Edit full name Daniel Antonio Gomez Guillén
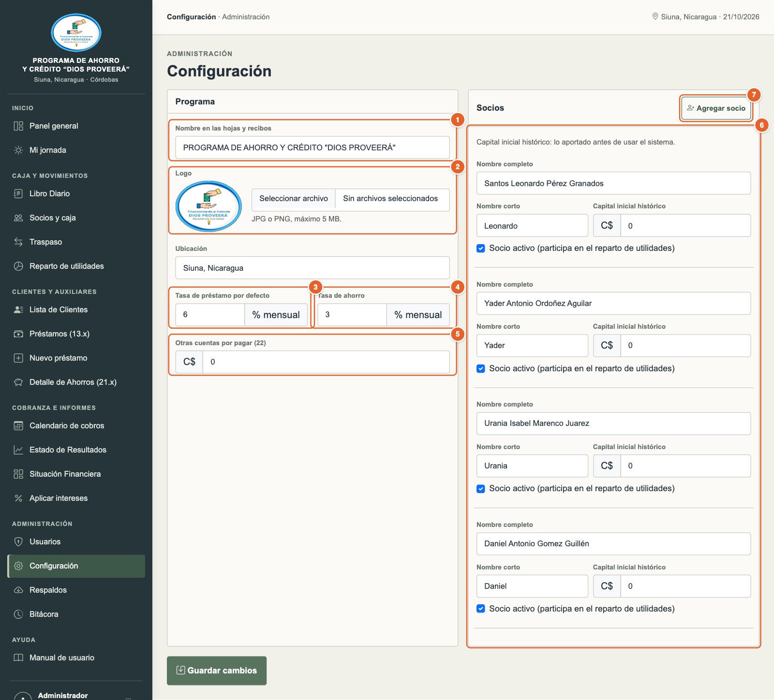The image size is (774, 700). tap(613, 544)
